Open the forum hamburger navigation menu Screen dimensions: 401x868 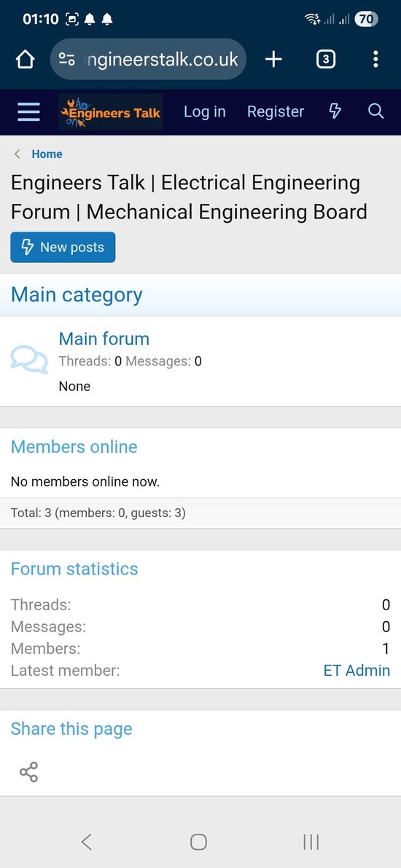point(29,112)
